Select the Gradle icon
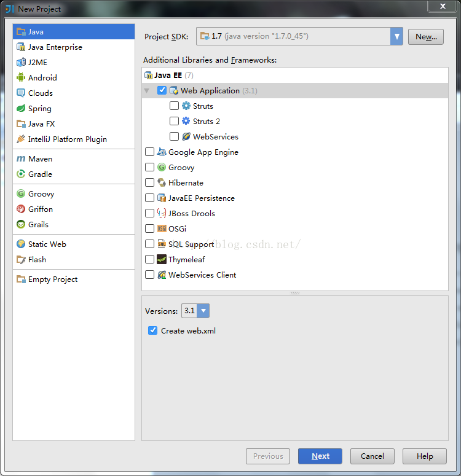 click(21, 174)
